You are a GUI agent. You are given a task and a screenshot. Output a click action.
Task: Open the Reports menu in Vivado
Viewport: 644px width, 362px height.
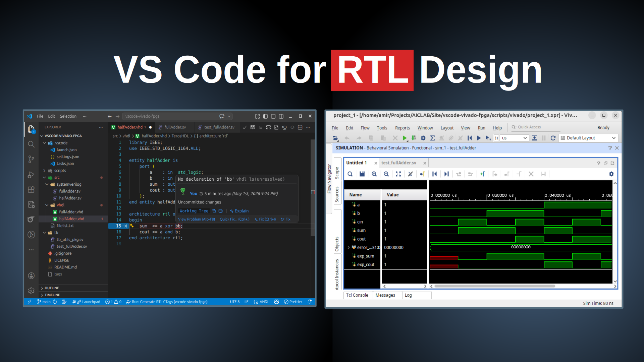coord(402,128)
